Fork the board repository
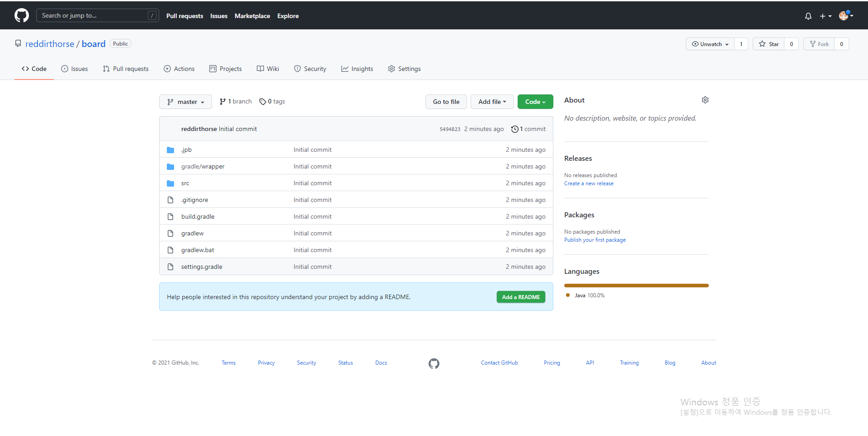This screenshot has height=436, width=868. [819, 44]
